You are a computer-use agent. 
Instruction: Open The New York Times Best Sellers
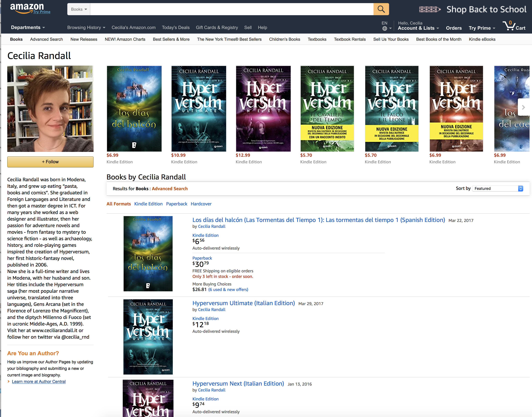(x=229, y=39)
